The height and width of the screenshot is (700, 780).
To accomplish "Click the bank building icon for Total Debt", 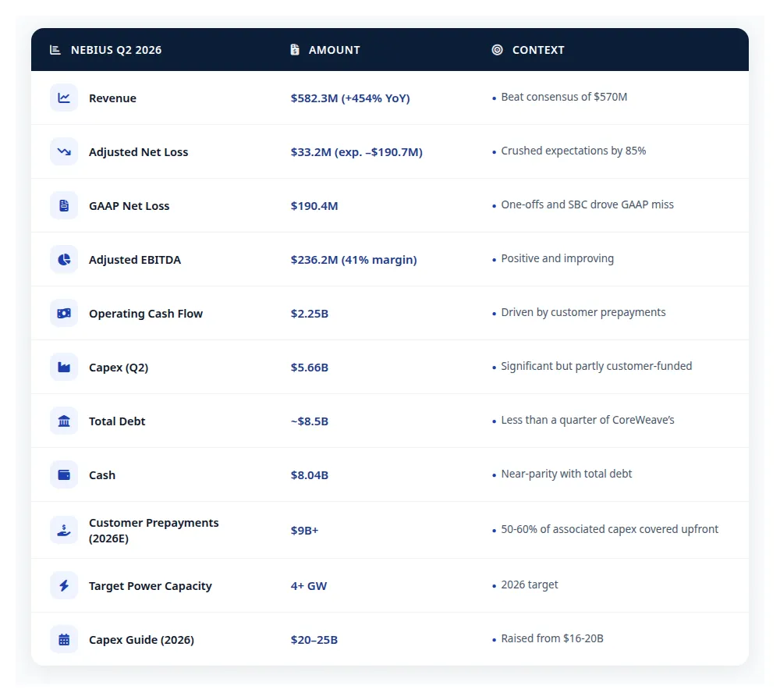I will [64, 421].
